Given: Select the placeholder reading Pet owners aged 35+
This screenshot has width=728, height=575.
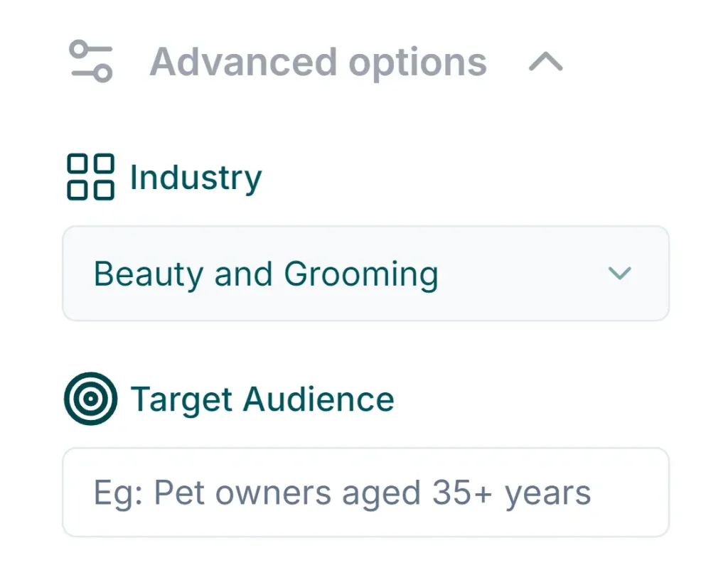Looking at the screenshot, I should point(340,492).
